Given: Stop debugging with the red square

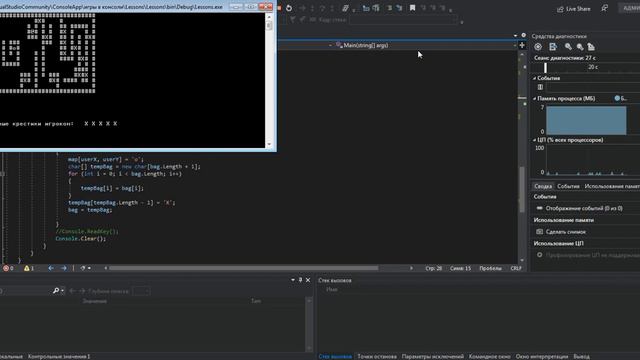Looking at the screenshot, I should tap(279, 8).
